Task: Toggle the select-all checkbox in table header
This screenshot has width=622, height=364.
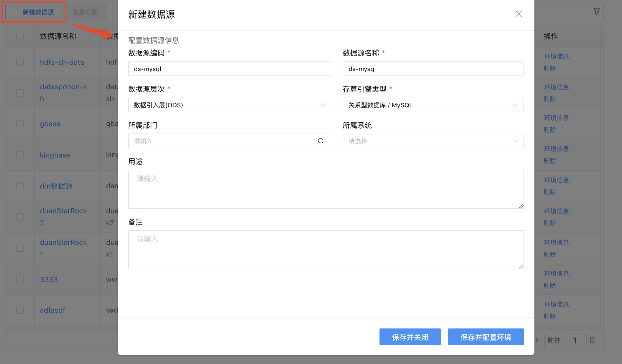Action: tap(20, 36)
